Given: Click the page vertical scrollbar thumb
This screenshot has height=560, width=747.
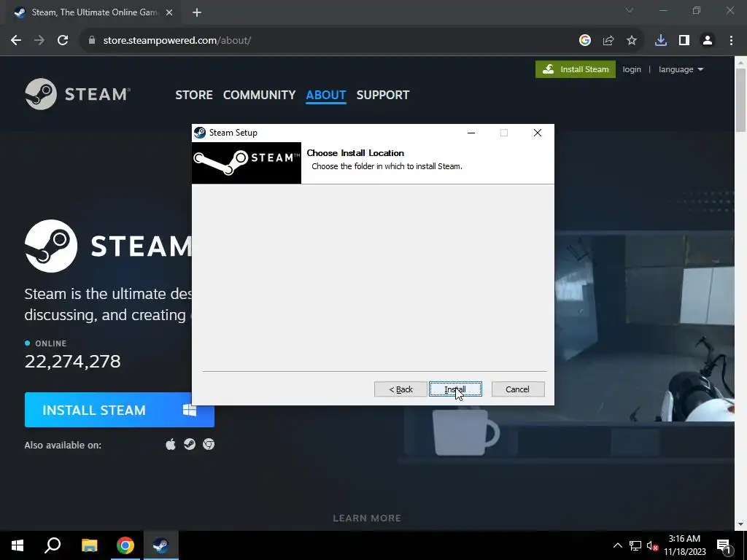Looking at the screenshot, I should pos(741,100).
